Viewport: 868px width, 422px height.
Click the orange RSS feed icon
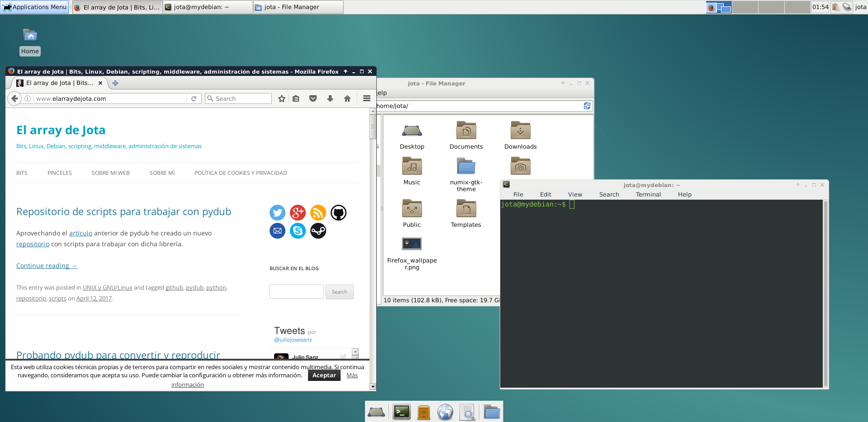point(318,212)
